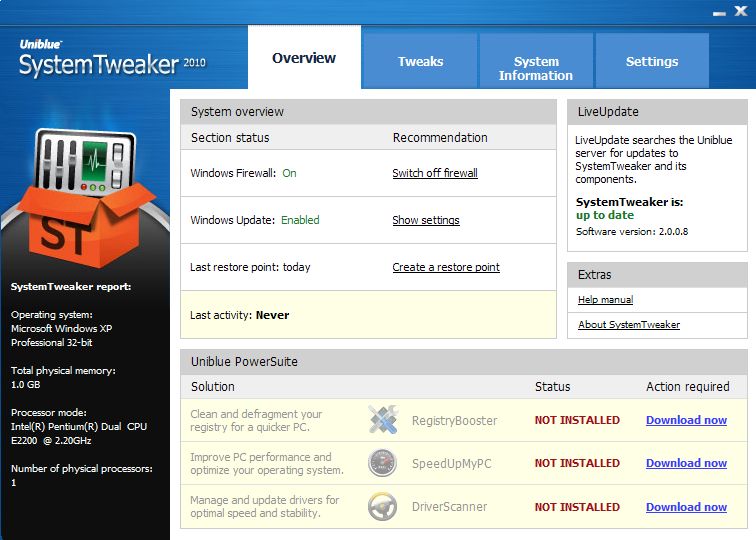
Task: Click the 'Status' column header
Action: tap(553, 387)
